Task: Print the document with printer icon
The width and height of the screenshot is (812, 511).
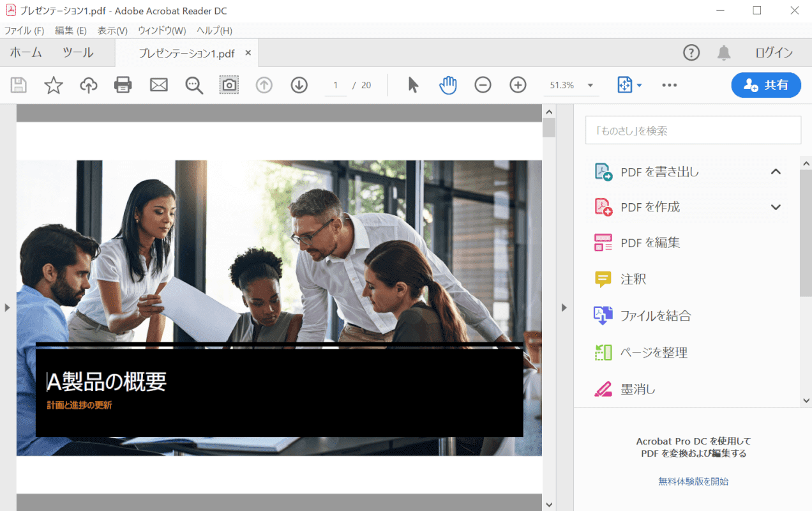Action: click(123, 85)
